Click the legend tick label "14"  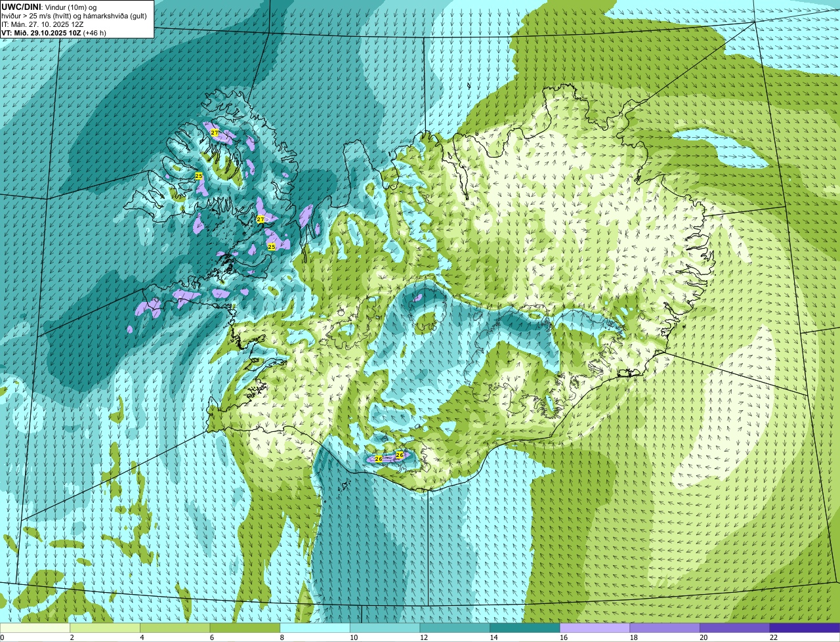point(493,637)
